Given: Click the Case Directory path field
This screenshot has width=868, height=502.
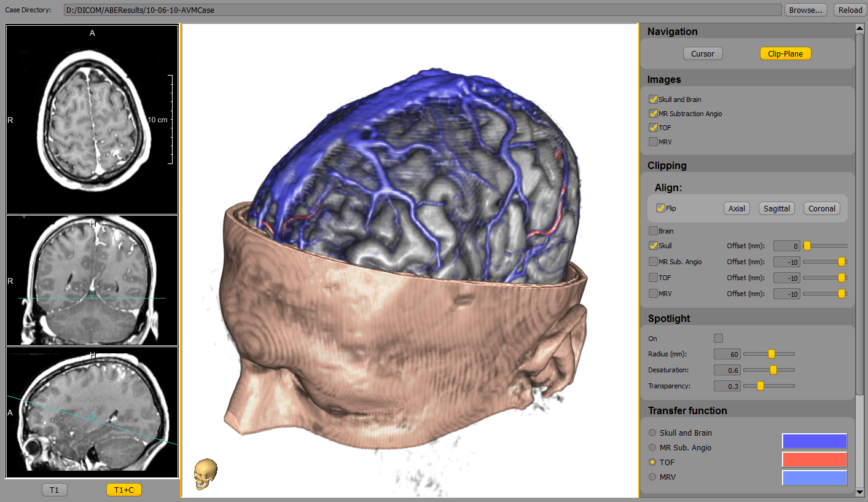Looking at the screenshot, I should coord(423,10).
